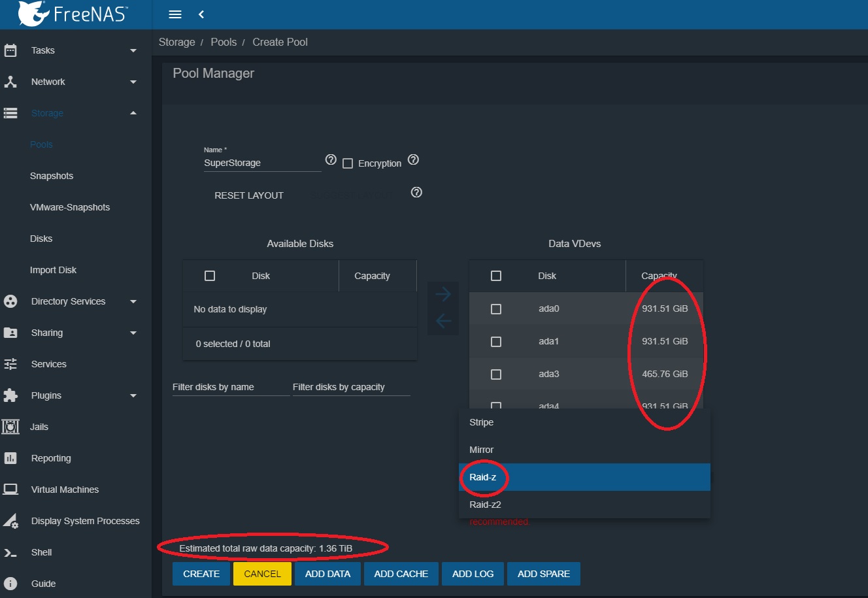This screenshot has height=598, width=868.
Task: Expand the Tasks menu arrow
Action: 133,50
